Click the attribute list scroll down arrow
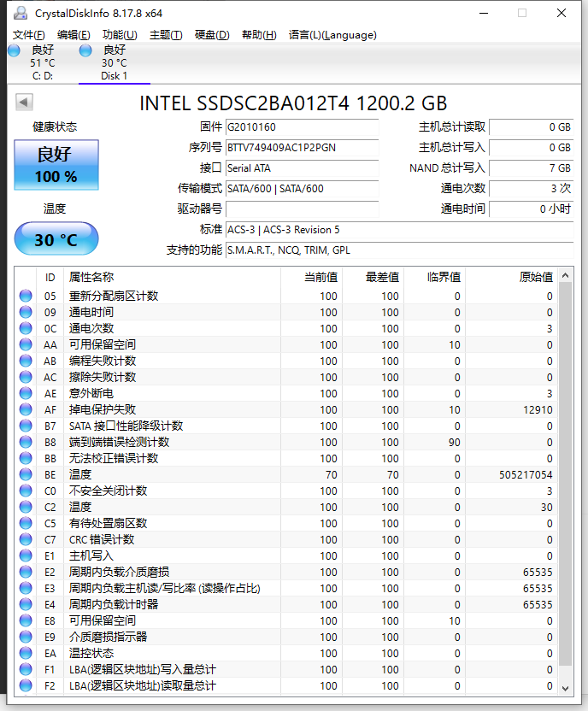 point(565,688)
